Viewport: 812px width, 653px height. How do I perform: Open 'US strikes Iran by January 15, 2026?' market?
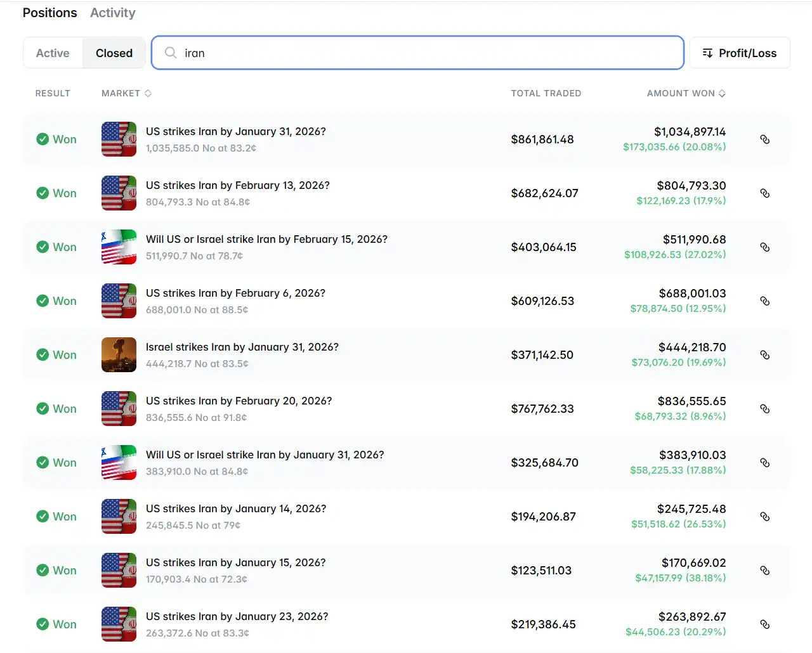point(236,563)
